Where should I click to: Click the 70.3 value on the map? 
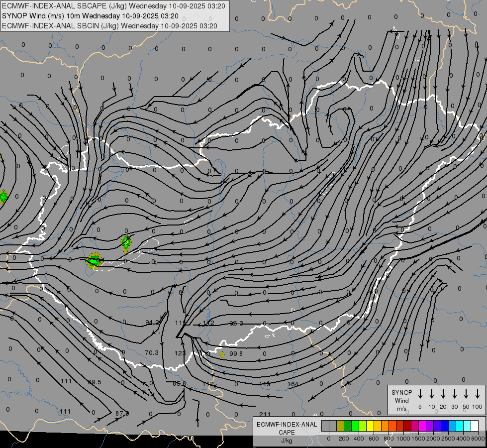tap(152, 352)
